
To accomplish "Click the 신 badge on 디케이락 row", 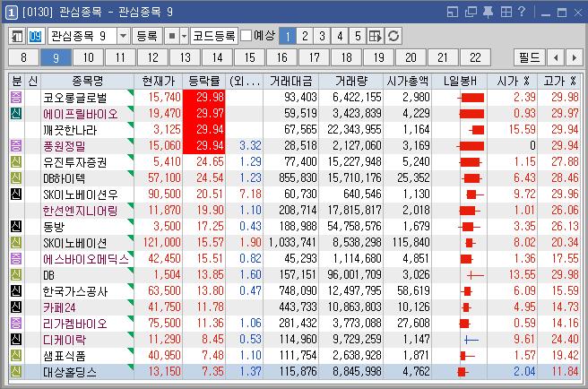I will point(16,339).
